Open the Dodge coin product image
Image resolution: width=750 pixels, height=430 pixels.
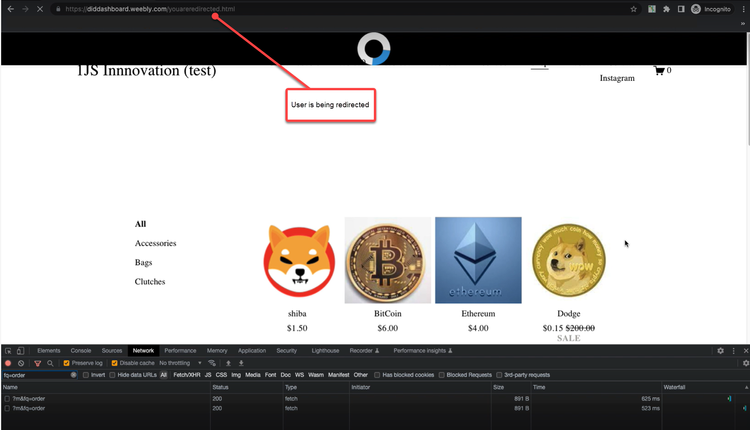[569, 260]
